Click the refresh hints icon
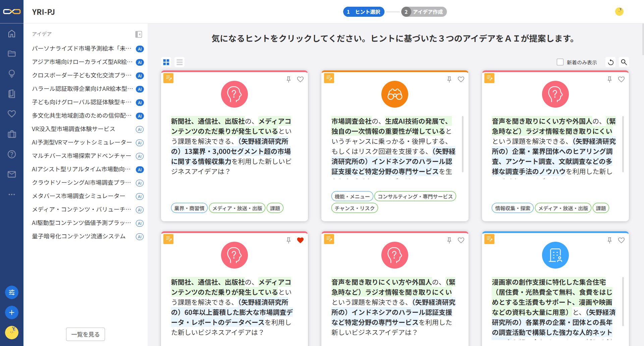644x346 pixels. coord(611,62)
